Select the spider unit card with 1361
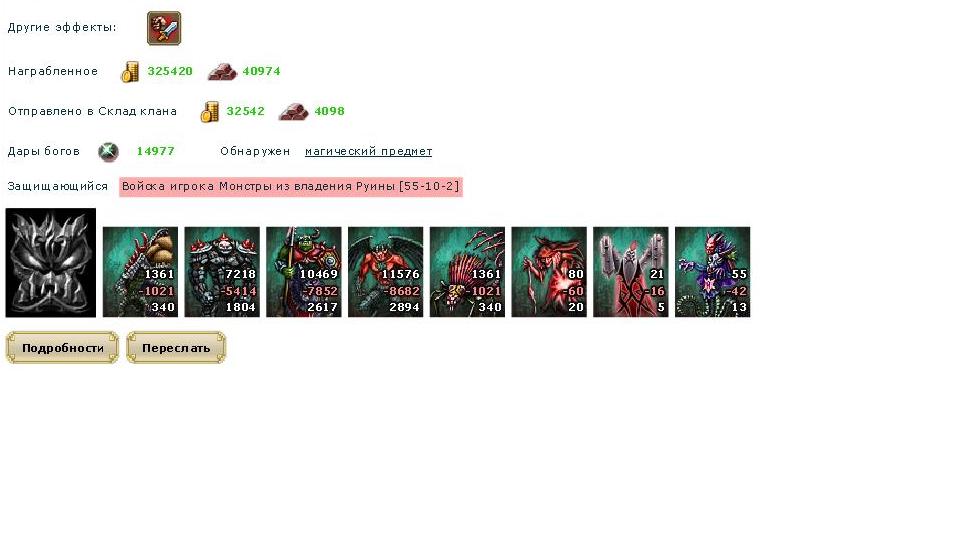Viewport: 960px width, 540px height. tap(467, 272)
